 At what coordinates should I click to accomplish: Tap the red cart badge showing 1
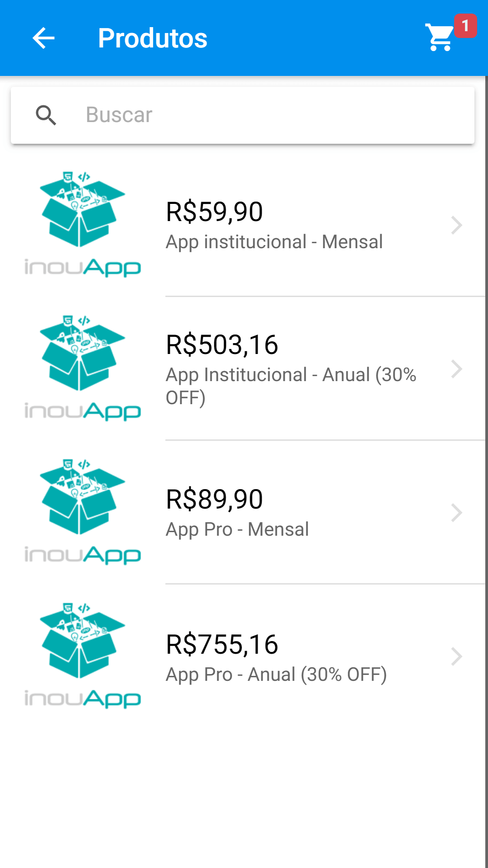pos(465,26)
